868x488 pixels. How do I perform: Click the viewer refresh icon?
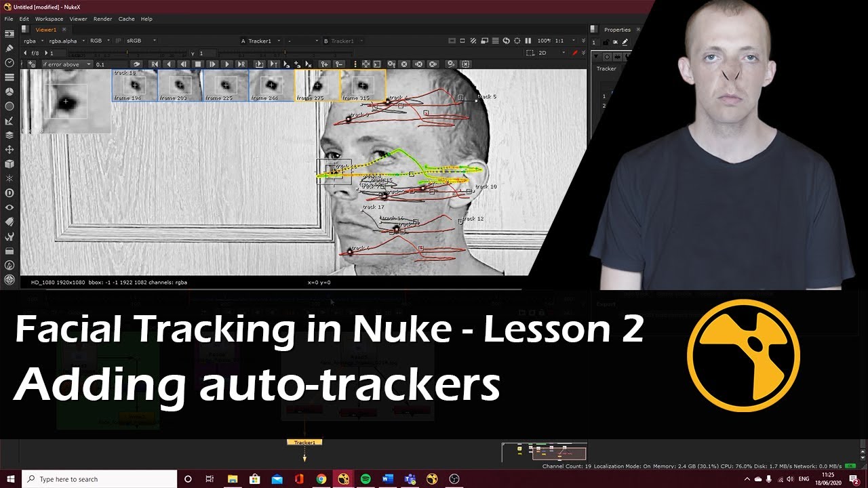[x=506, y=41]
